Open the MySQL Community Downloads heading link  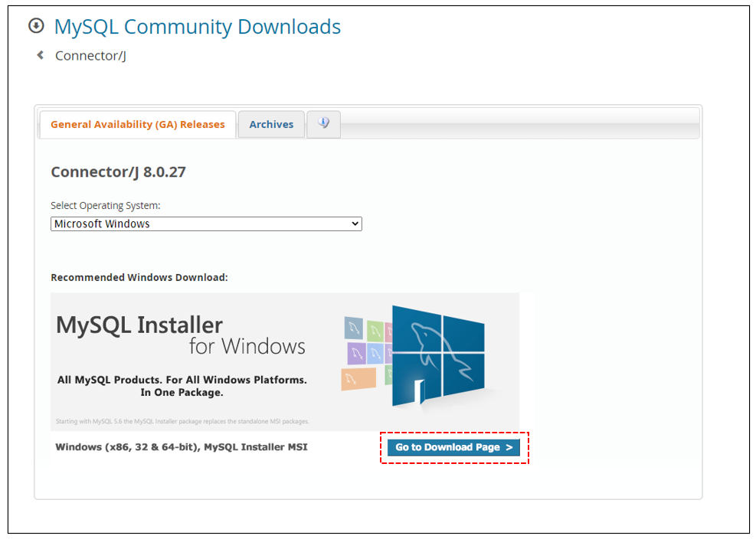pyautogui.click(x=197, y=27)
